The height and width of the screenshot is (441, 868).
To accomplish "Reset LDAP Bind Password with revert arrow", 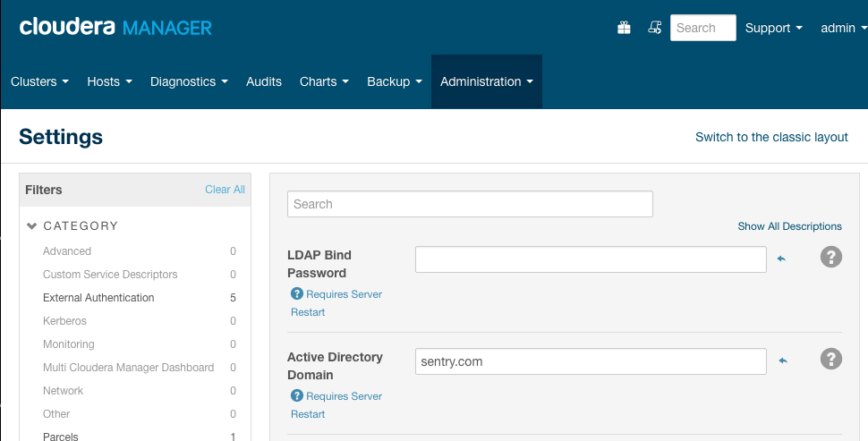I will [x=781, y=259].
